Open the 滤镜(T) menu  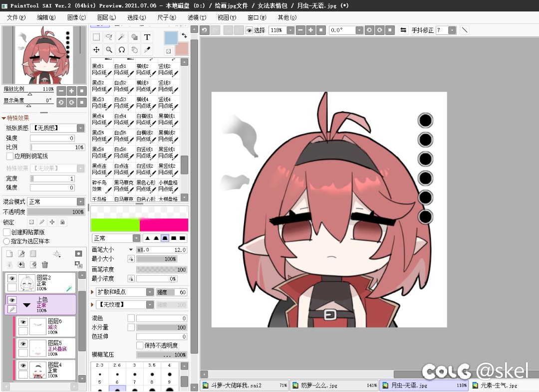[x=197, y=17]
